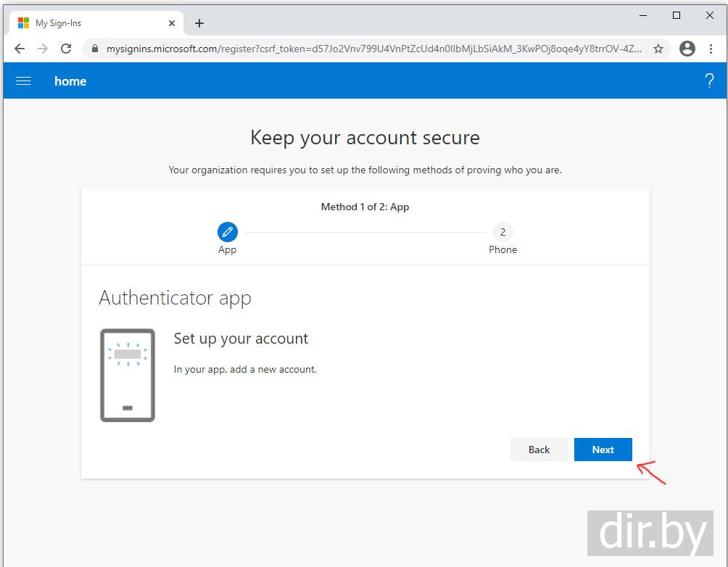Image resolution: width=728 pixels, height=567 pixels.
Task: Maximize the browser window
Action: pos(677,15)
